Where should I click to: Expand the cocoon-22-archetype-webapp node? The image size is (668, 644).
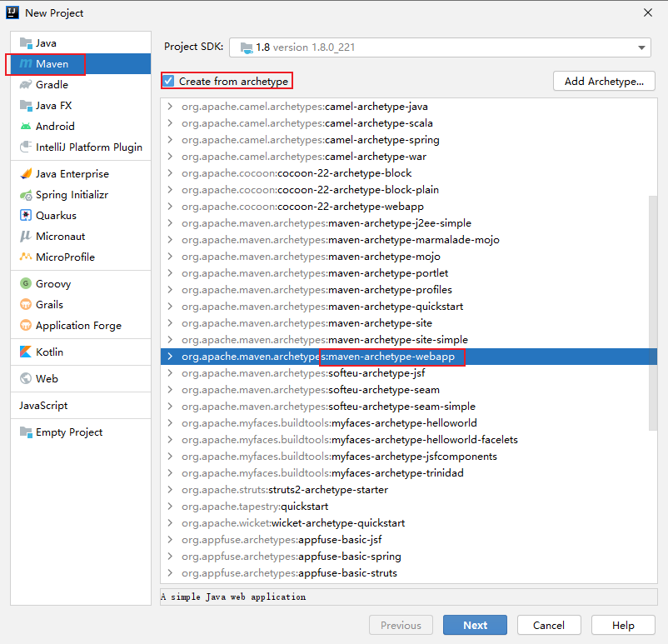pos(171,207)
